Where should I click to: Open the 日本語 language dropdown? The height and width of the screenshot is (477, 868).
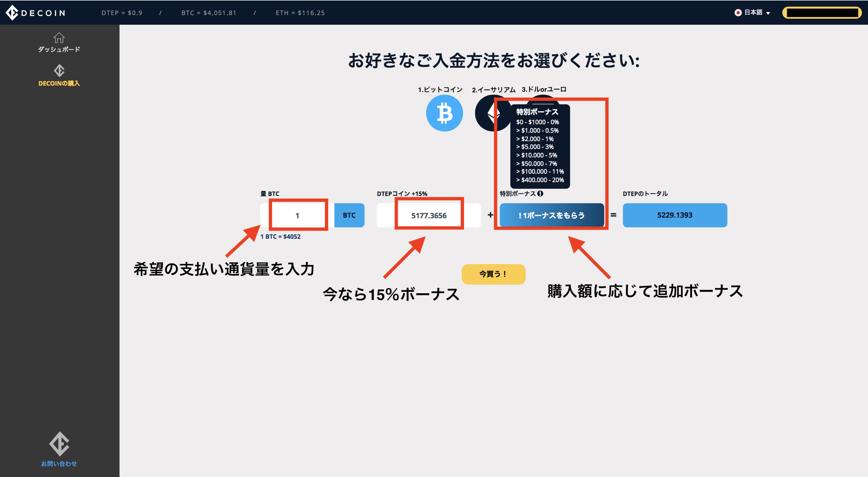pos(753,12)
